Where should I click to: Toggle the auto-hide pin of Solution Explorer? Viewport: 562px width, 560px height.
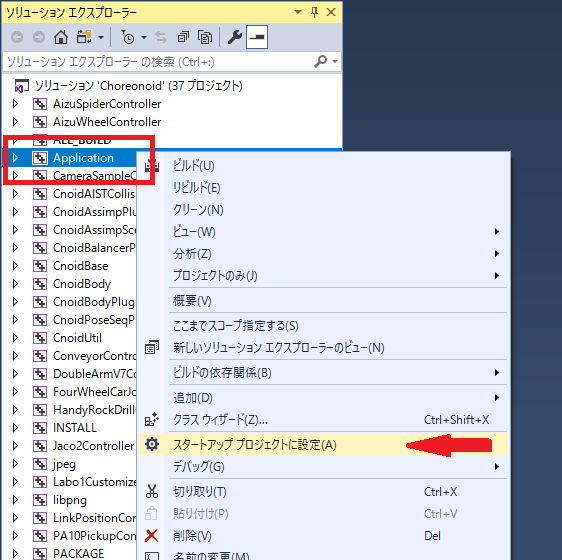tap(314, 12)
